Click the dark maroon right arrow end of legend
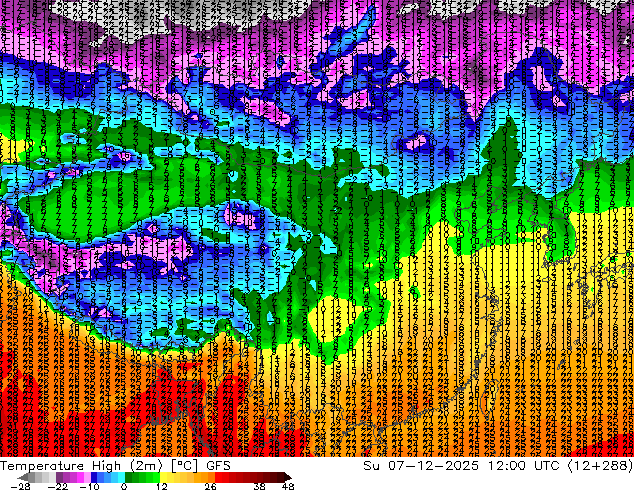 click(287, 477)
